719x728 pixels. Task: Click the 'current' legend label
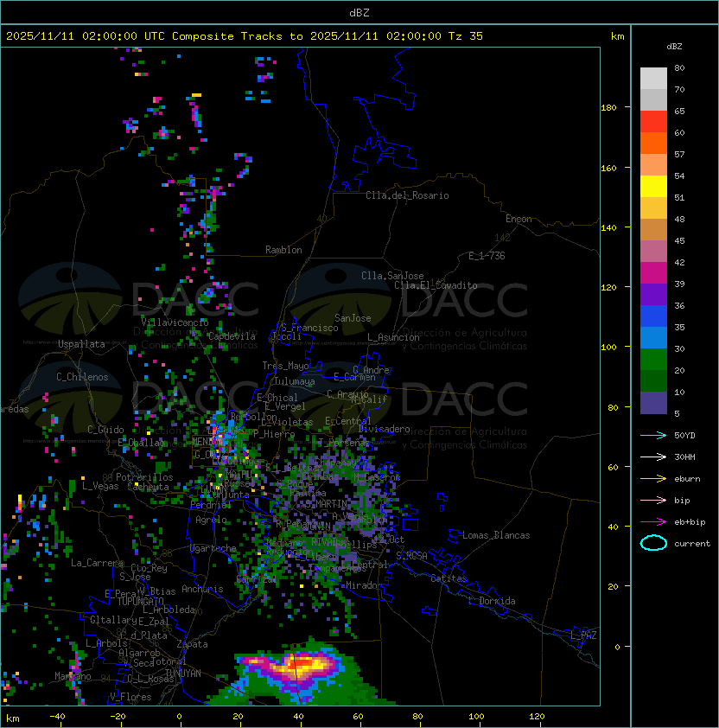pos(692,544)
